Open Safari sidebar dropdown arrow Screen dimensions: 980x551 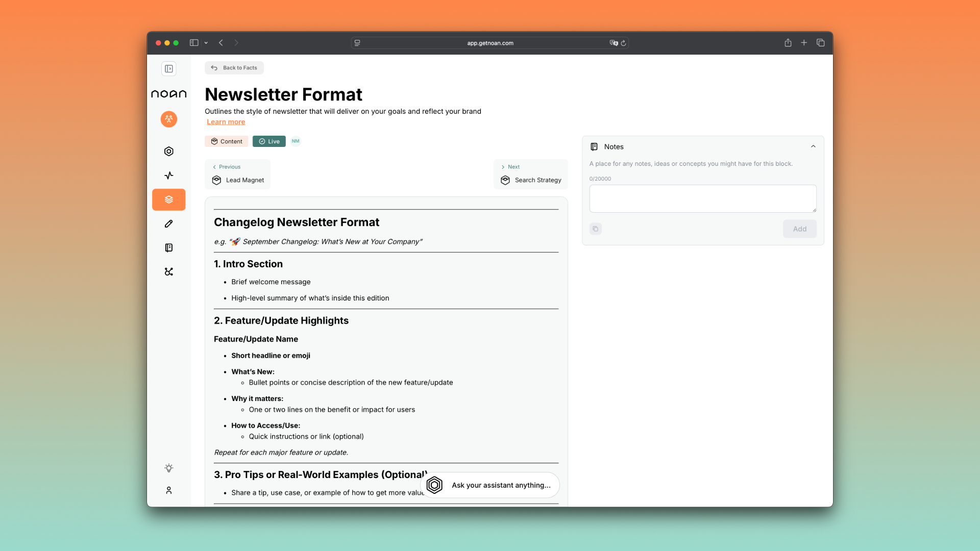pos(206,43)
